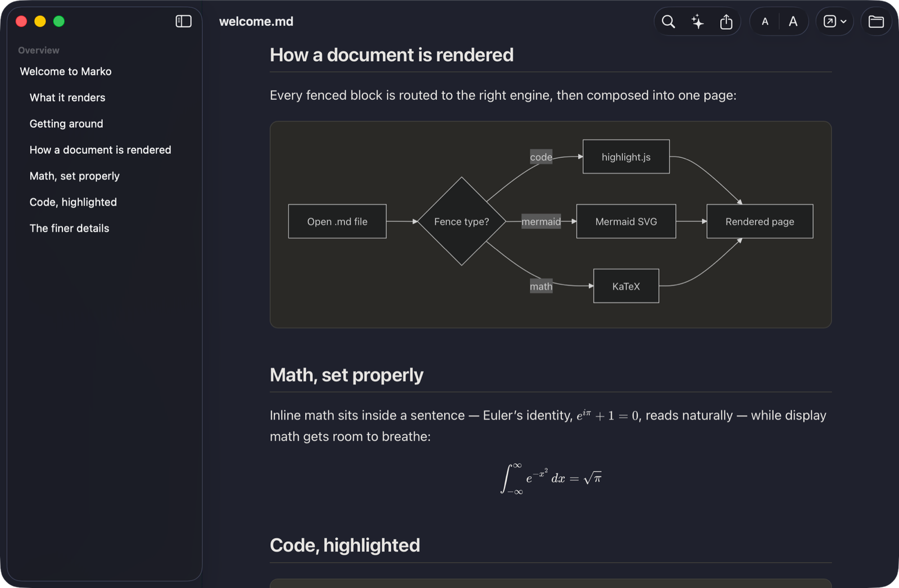
Task: Click the Fence type? diamond node
Action: (462, 221)
